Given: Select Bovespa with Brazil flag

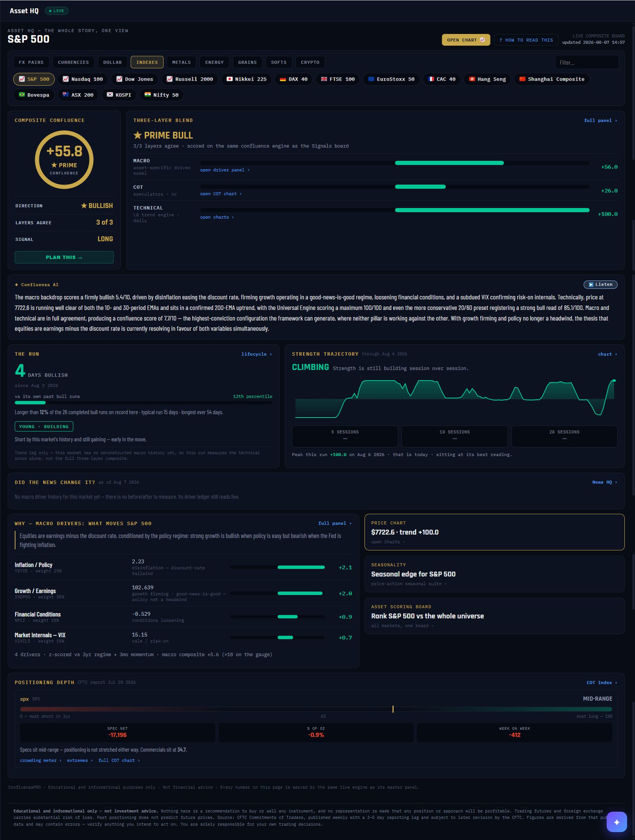Looking at the screenshot, I should click(34, 95).
